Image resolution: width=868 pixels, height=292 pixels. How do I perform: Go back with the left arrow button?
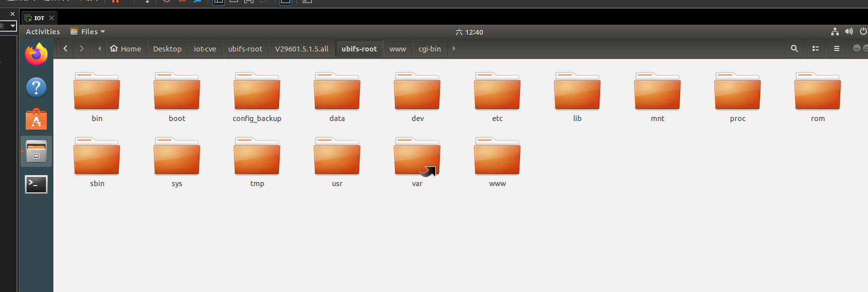[x=65, y=49]
